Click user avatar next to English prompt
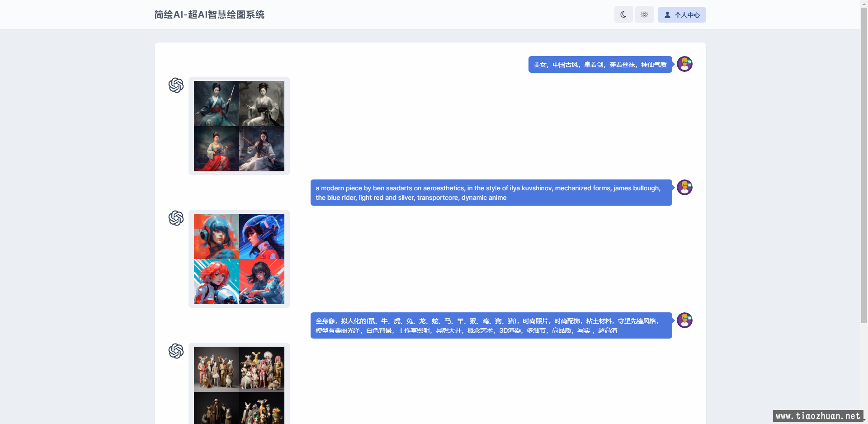The width and height of the screenshot is (868, 424). 684,188
